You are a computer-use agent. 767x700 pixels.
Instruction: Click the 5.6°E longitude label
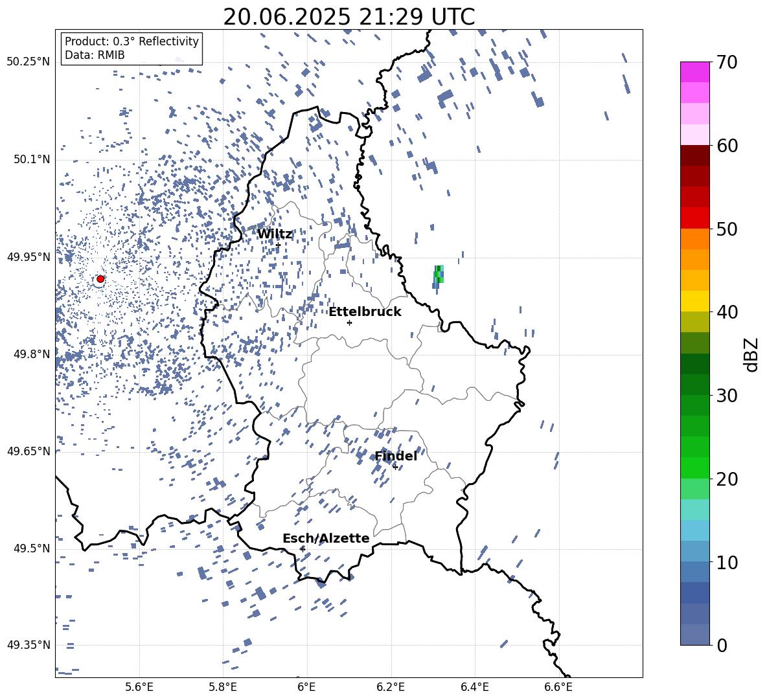[139, 687]
